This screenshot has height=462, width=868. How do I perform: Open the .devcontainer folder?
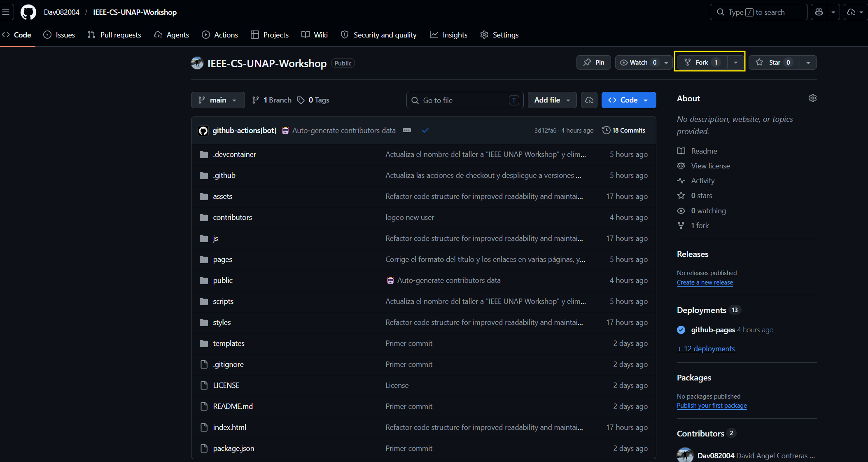point(234,154)
